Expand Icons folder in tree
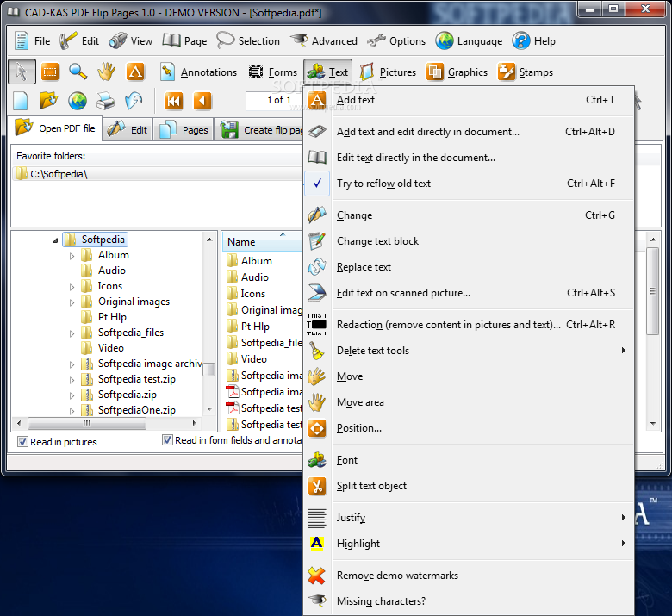 click(72, 287)
